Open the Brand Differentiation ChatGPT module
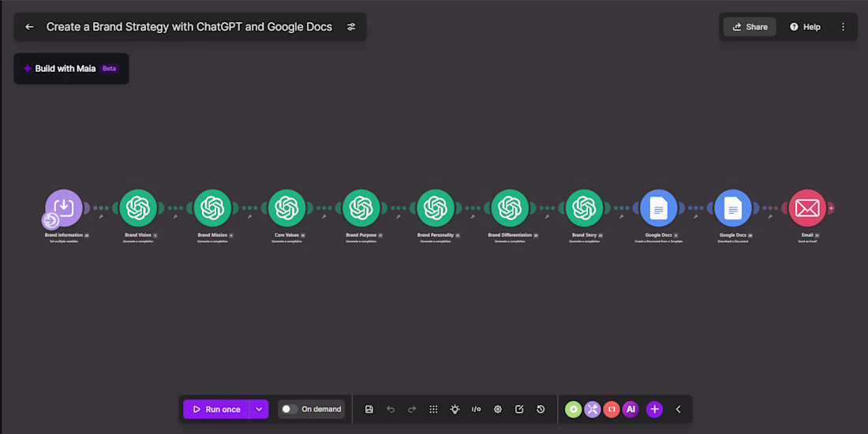Screen dimensions: 868x434 click(x=510, y=208)
